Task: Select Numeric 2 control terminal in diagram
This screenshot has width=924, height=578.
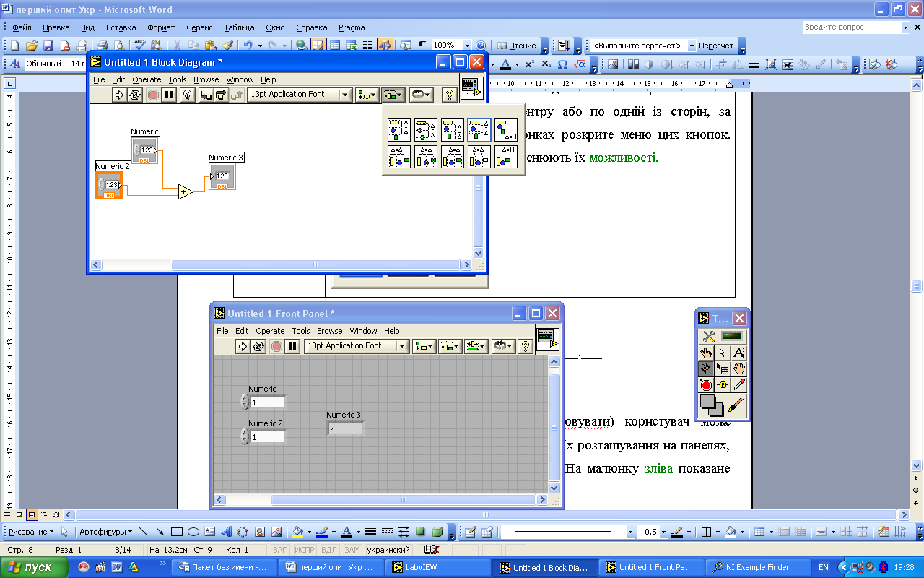Action: click(109, 185)
